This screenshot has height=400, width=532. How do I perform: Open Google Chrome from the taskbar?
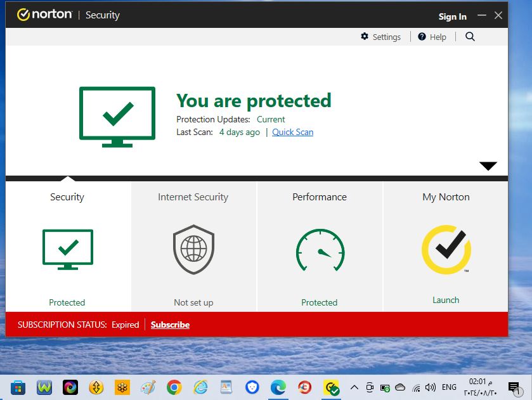[x=174, y=387]
